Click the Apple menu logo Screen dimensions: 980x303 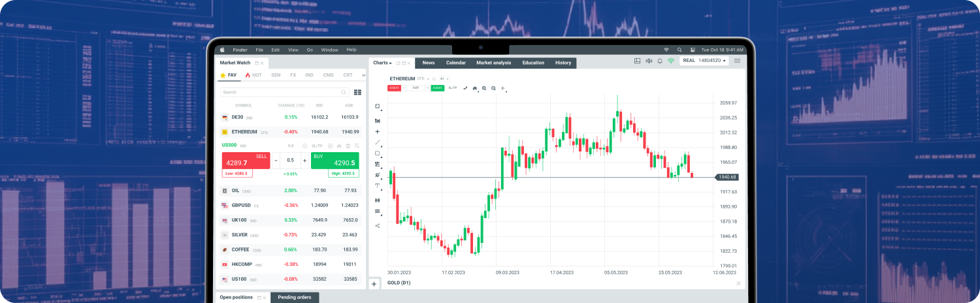(222, 50)
